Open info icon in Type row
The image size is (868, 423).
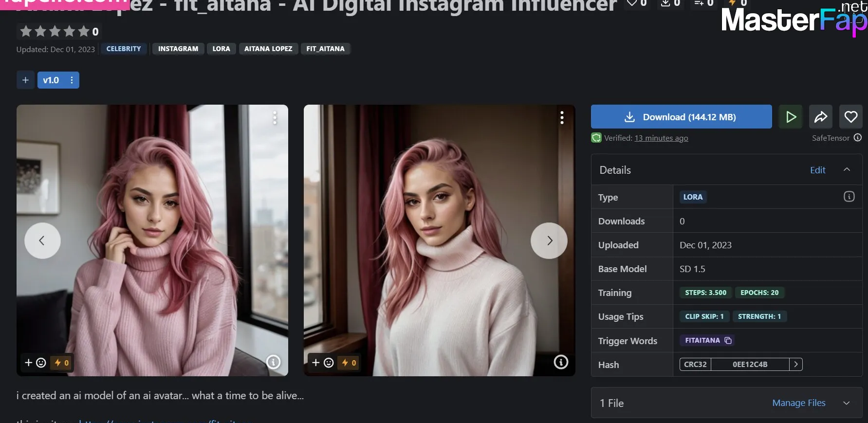pyautogui.click(x=849, y=197)
